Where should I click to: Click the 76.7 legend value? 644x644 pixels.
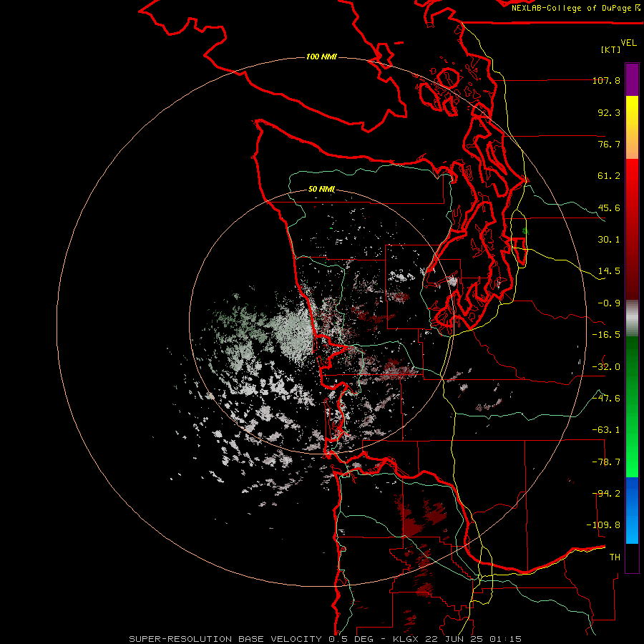coord(609,144)
